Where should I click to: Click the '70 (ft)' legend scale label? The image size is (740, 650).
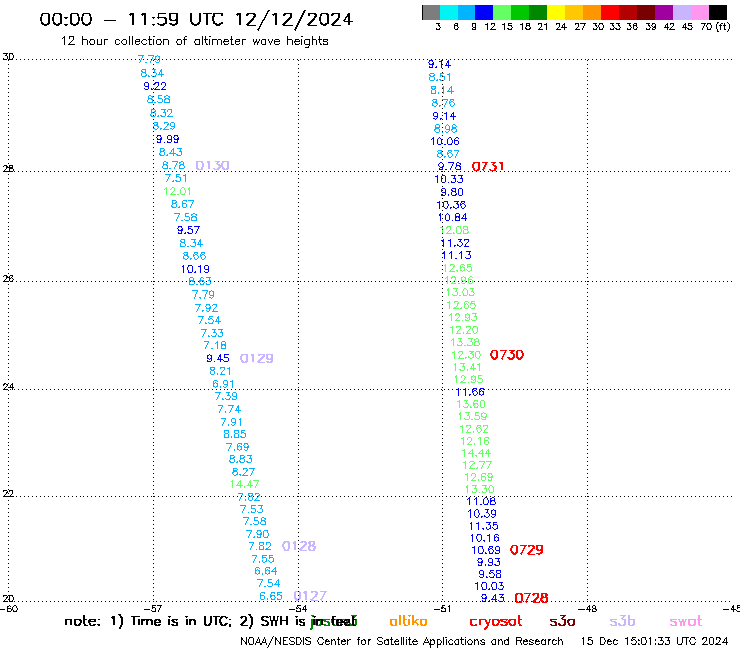(715, 26)
